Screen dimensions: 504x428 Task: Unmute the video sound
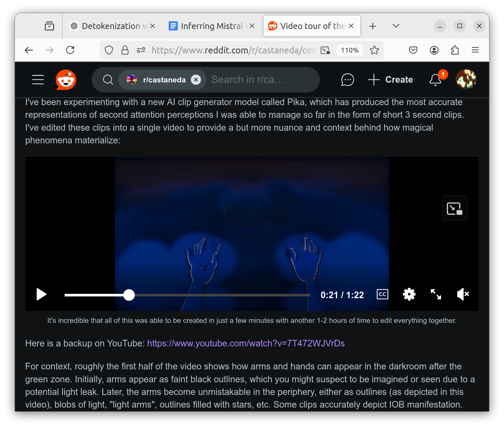tap(463, 294)
